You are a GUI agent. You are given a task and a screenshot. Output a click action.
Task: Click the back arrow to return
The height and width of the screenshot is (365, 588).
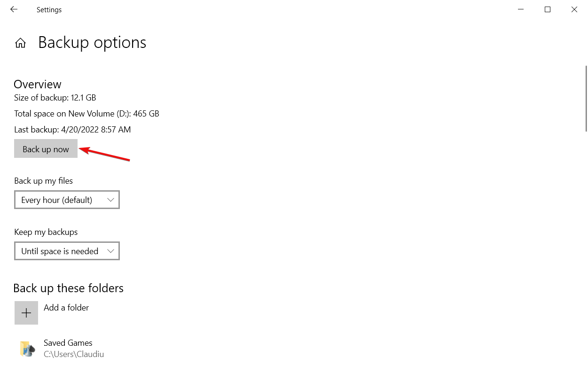(x=13, y=9)
